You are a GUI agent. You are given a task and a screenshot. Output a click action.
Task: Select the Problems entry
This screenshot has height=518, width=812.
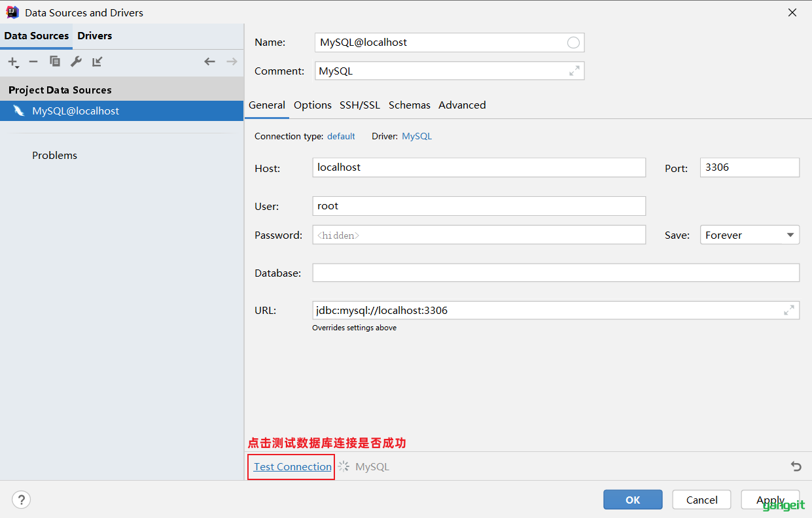coord(55,156)
